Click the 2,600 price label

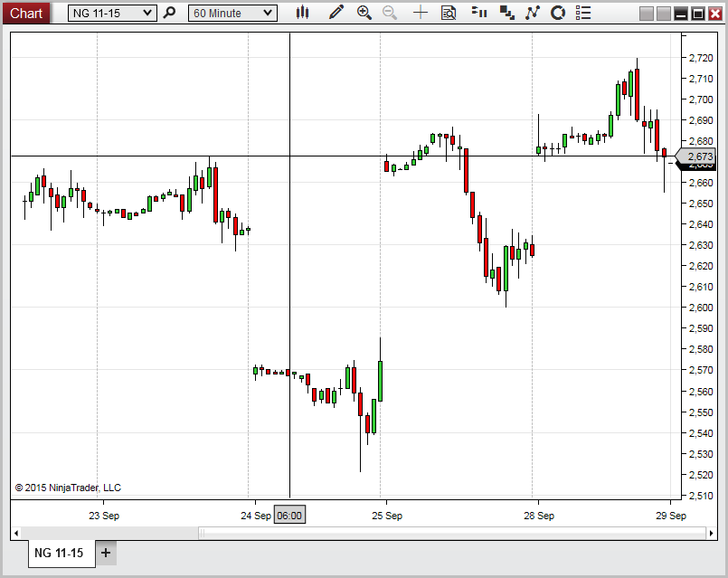(x=701, y=308)
